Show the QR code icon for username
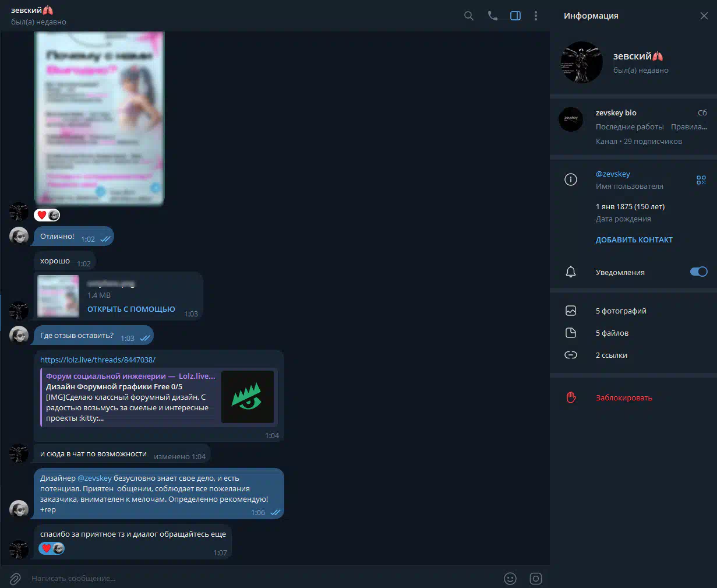Screen dimensions: 717x588 tap(701, 180)
